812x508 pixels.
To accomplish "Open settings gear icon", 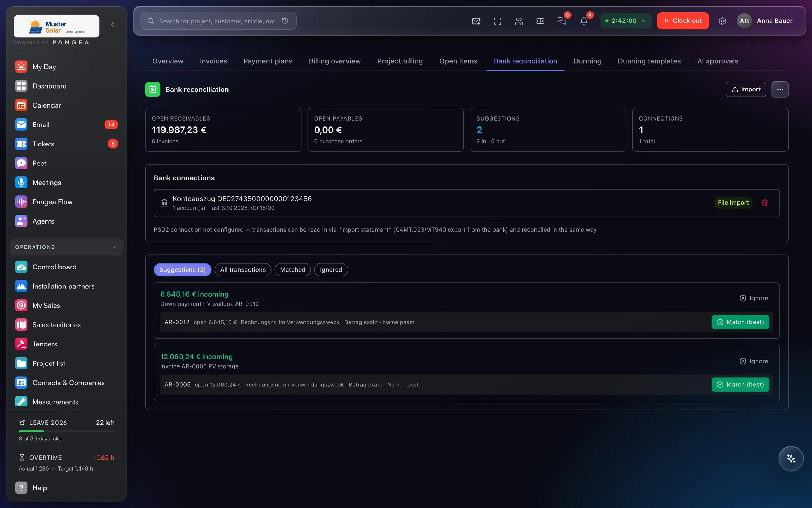I will (722, 21).
